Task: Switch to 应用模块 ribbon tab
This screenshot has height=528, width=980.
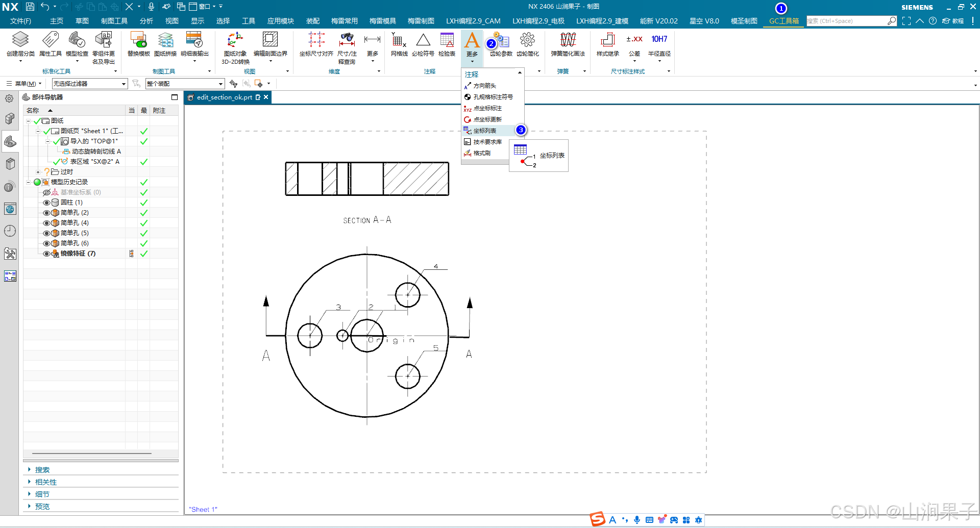Action: coord(281,21)
